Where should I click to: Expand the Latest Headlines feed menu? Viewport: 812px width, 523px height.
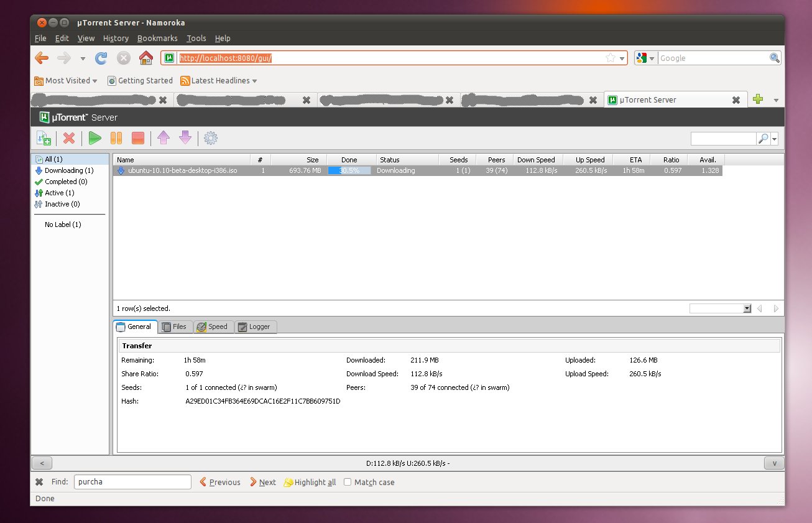[219, 80]
